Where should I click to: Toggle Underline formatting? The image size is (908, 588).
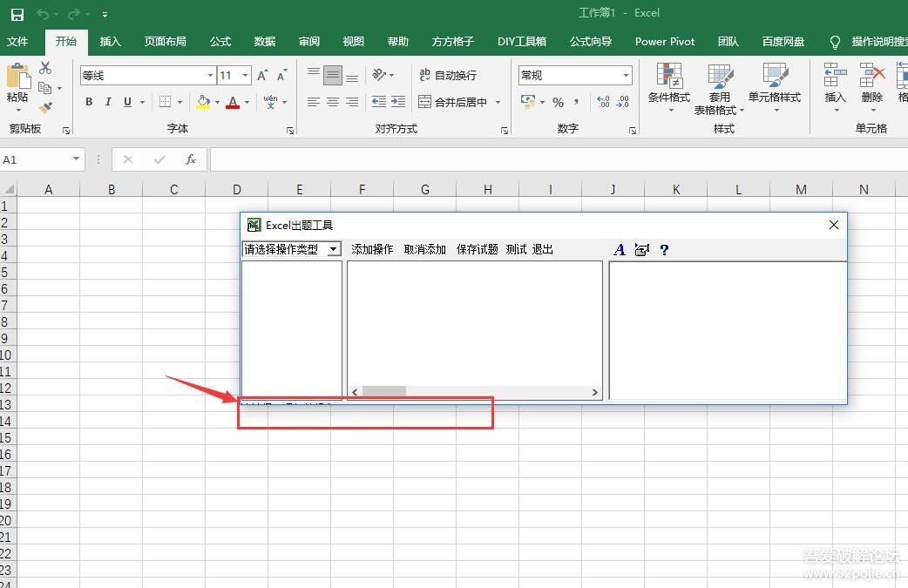click(127, 102)
